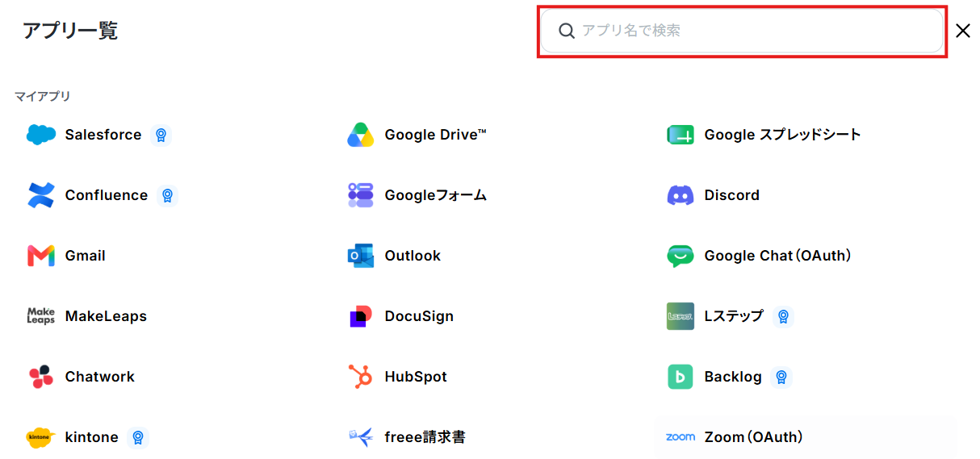Click the Lステップ logo icon
The image size is (980, 459).
(x=681, y=316)
